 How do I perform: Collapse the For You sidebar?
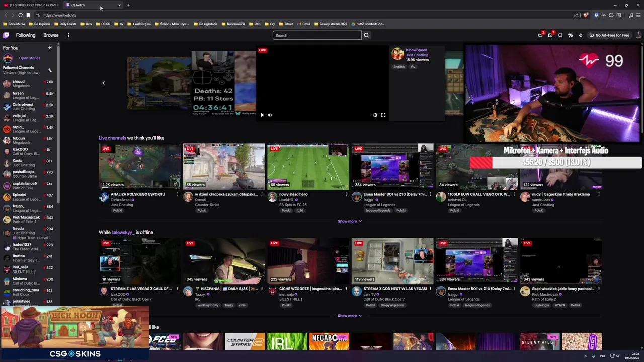coord(50,48)
